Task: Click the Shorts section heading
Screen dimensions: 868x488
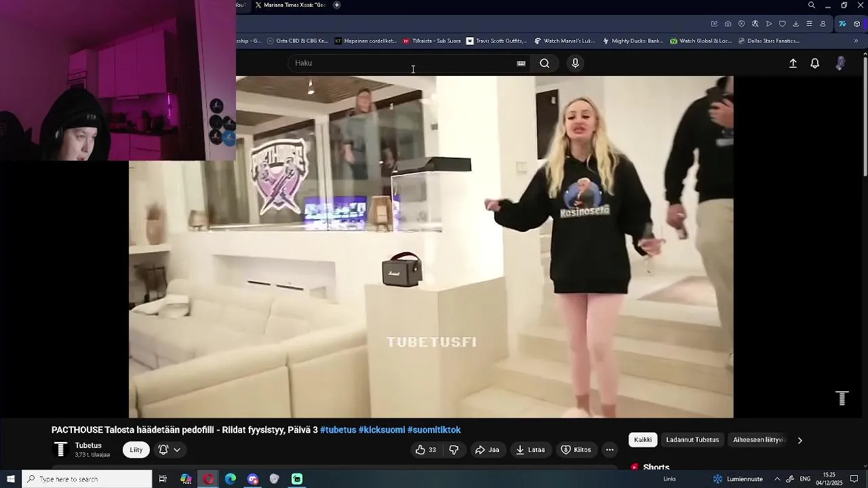Action: pos(656,468)
